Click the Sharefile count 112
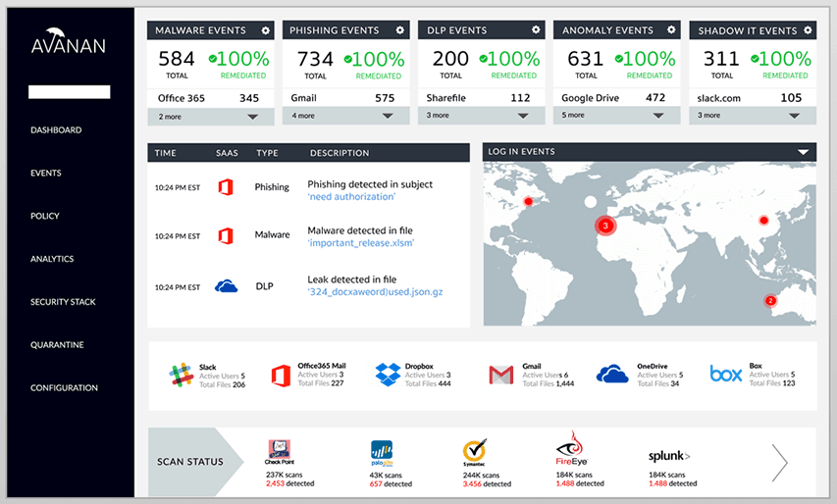837x504 pixels. pyautogui.click(x=520, y=98)
